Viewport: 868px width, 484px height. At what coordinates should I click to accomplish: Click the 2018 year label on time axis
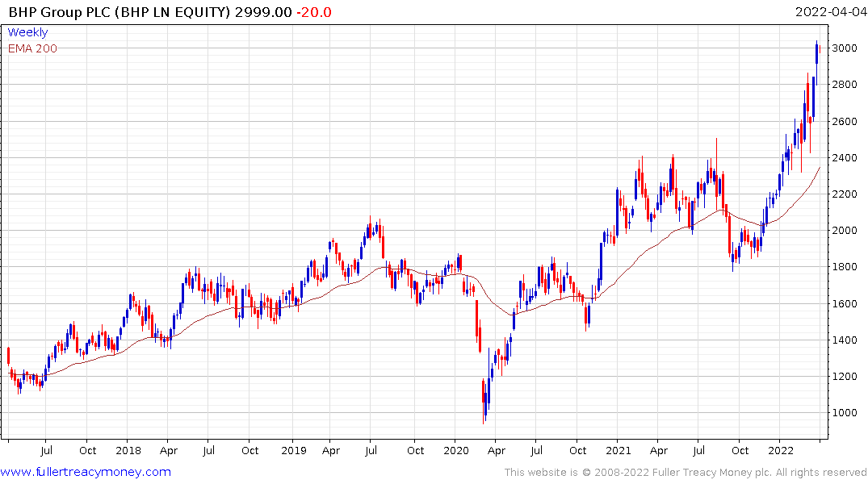tap(128, 450)
